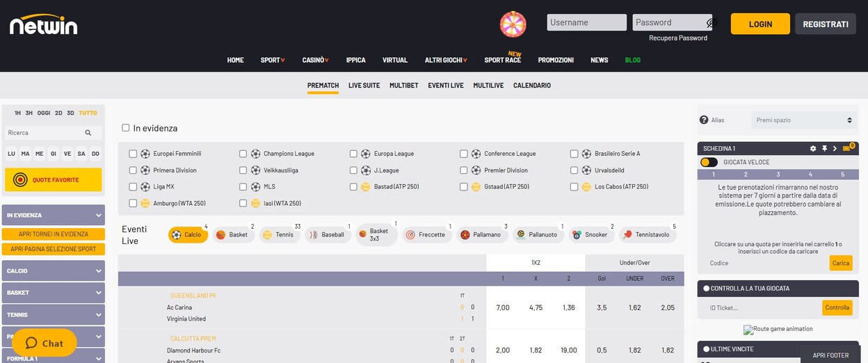This screenshot has width=868, height=363.
Task: Expand the Tennis sidebar section
Action: pyautogui.click(x=54, y=315)
